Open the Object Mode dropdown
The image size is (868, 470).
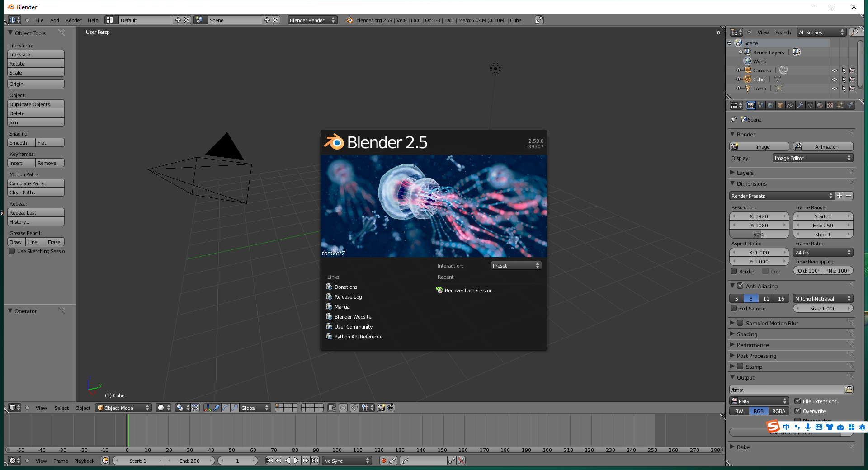point(123,408)
